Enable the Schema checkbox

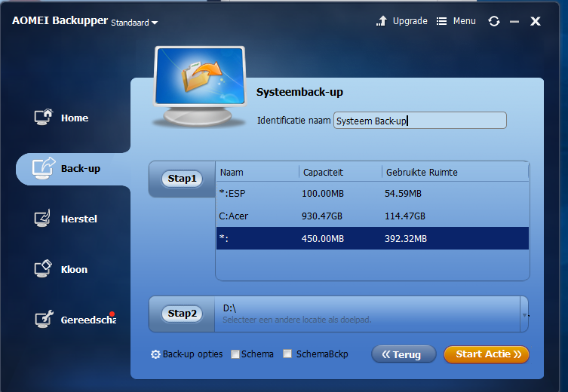click(x=235, y=354)
